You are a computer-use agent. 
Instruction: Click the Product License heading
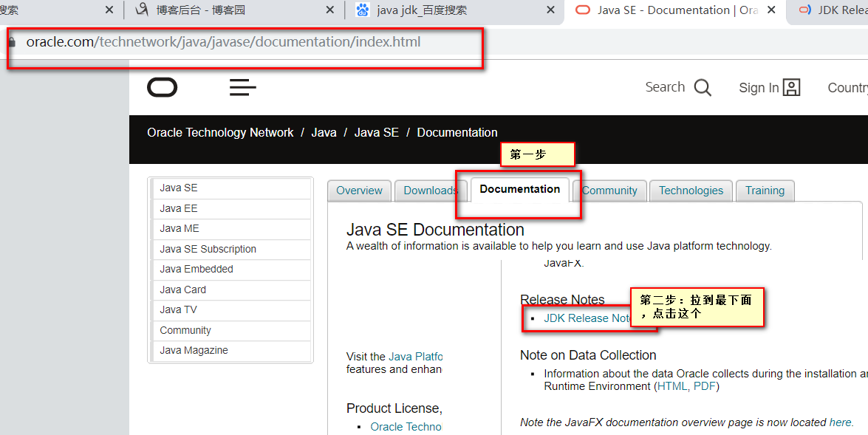pos(394,408)
